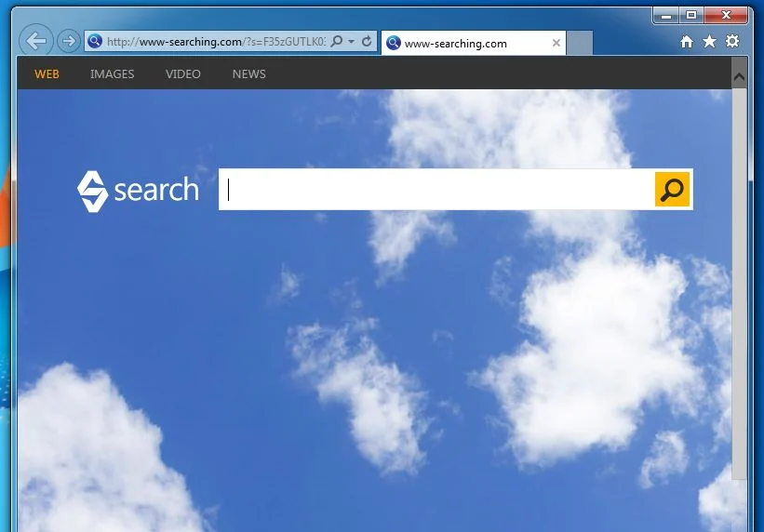Image resolution: width=764 pixels, height=532 pixels.
Task: Click the Search logo beside the search box
Action: (x=138, y=191)
